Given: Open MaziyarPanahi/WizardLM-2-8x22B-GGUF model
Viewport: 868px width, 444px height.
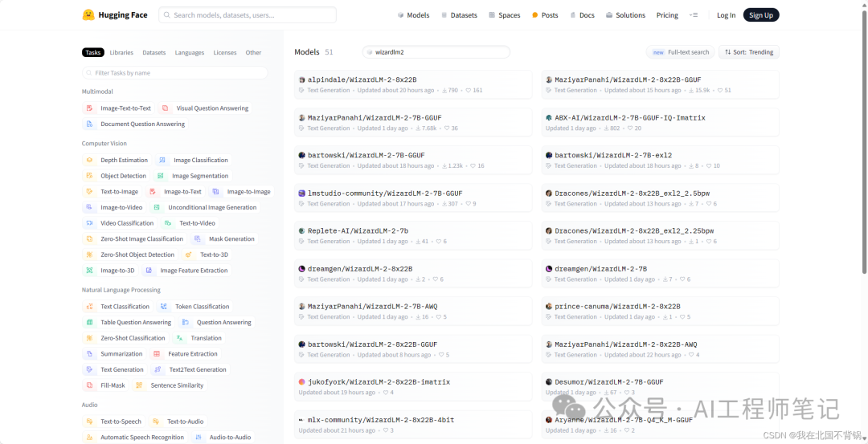Looking at the screenshot, I should (x=660, y=84).
